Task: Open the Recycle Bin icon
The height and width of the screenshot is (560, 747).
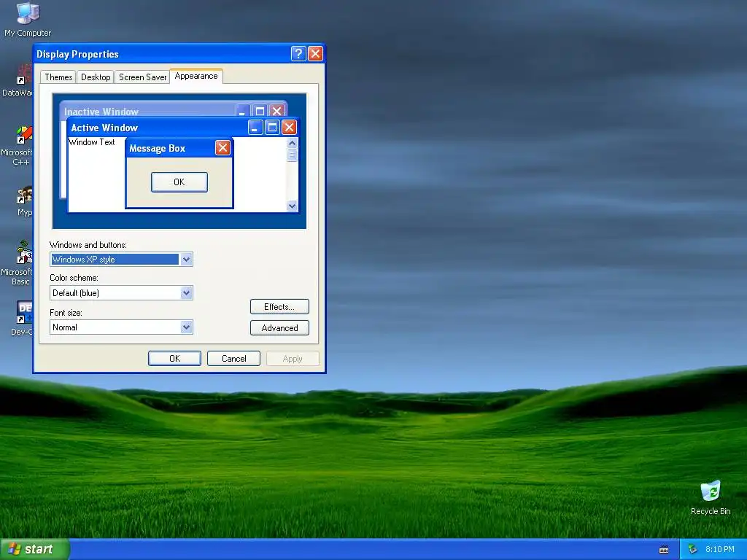Action: tap(711, 497)
